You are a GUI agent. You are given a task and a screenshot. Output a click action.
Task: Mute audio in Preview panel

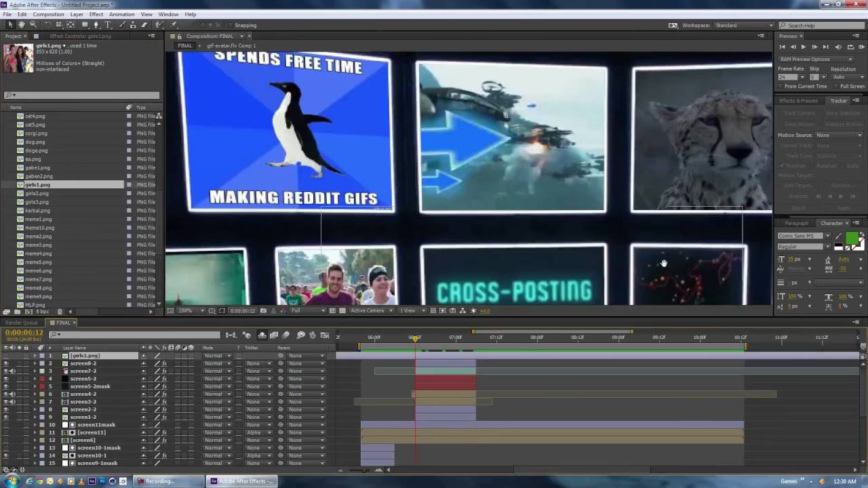pyautogui.click(x=838, y=47)
